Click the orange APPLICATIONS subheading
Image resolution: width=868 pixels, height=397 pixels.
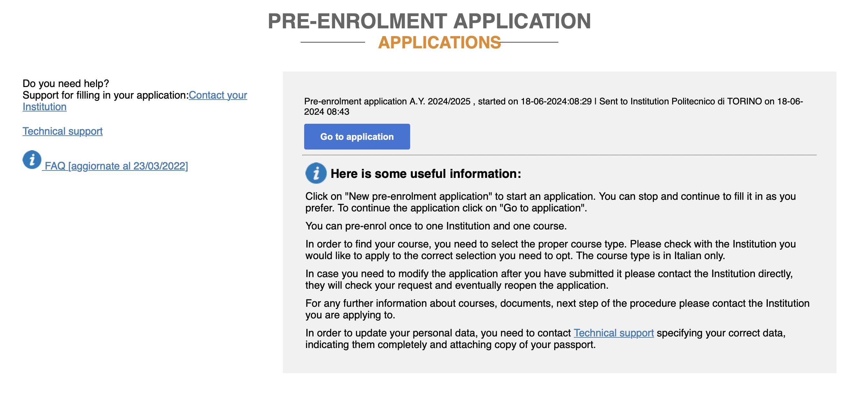pos(439,43)
